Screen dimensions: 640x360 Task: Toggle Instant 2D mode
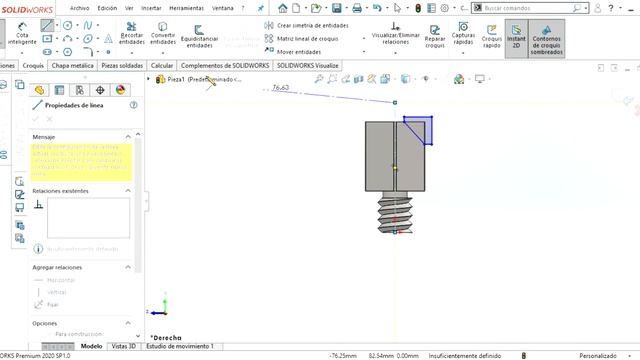516,38
